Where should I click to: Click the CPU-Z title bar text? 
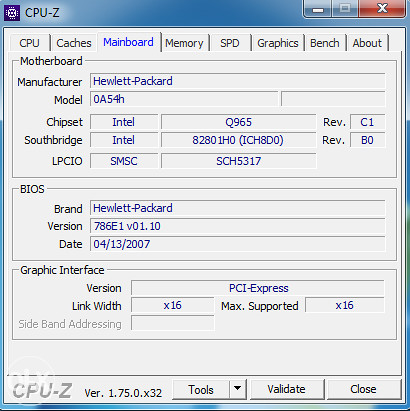[42, 13]
